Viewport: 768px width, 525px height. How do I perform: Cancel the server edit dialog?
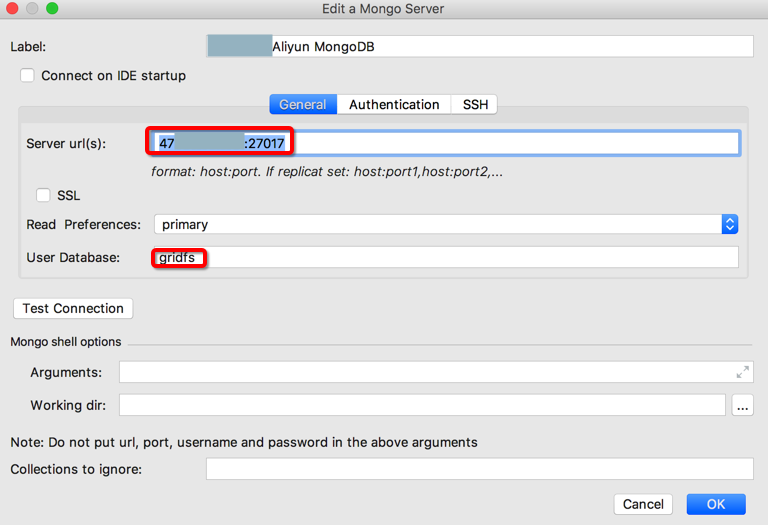pos(643,505)
